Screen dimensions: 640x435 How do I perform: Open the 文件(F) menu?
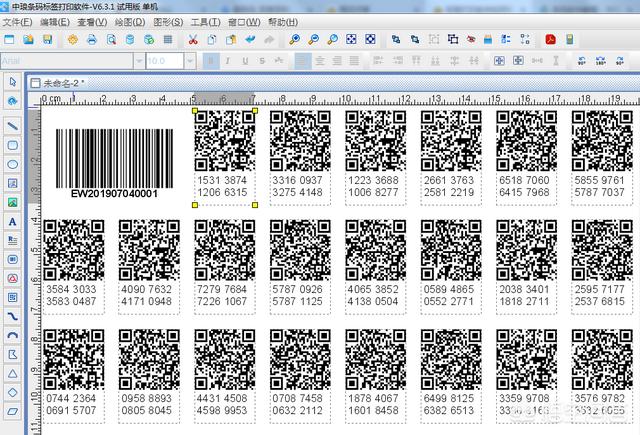(18, 22)
